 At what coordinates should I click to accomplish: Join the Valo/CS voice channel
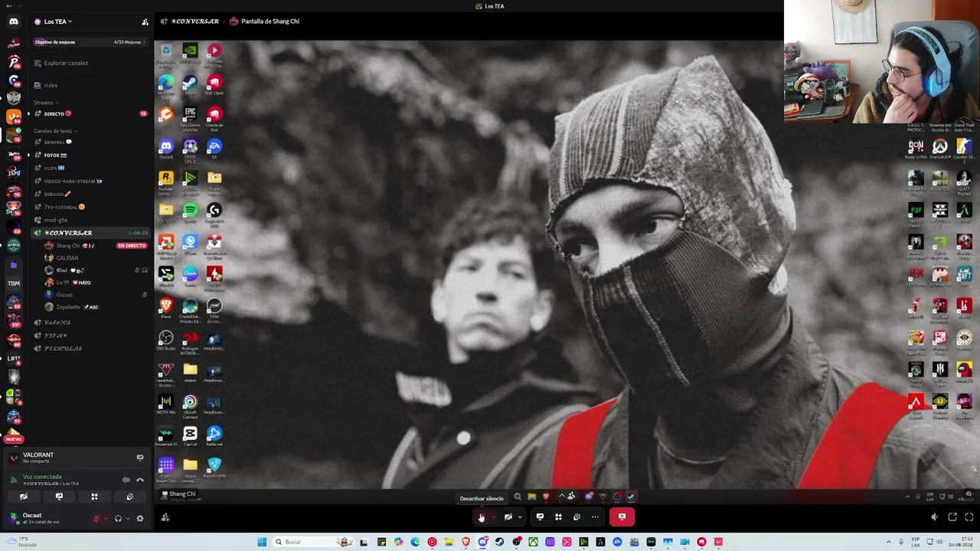click(90, 323)
